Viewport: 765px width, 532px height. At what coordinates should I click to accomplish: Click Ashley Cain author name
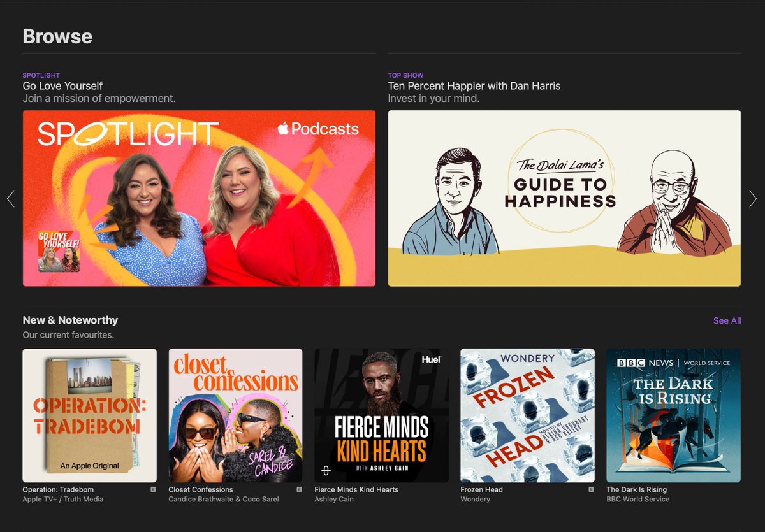point(334,500)
